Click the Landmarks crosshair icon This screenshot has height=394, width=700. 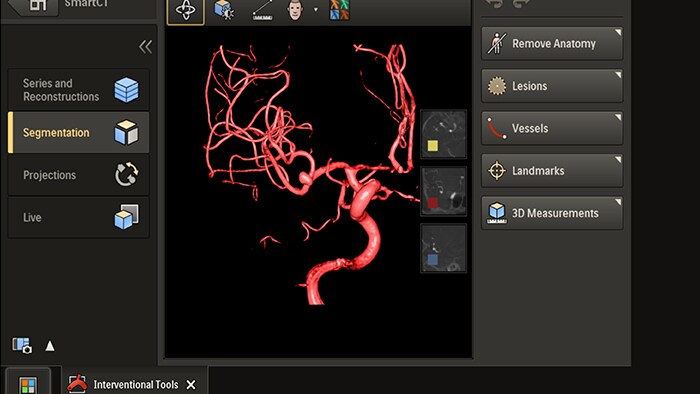496,170
